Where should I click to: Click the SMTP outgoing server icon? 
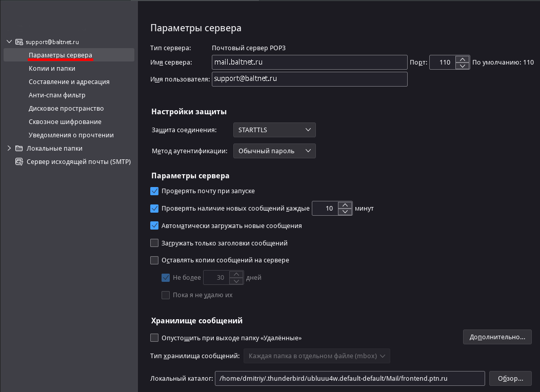19,162
